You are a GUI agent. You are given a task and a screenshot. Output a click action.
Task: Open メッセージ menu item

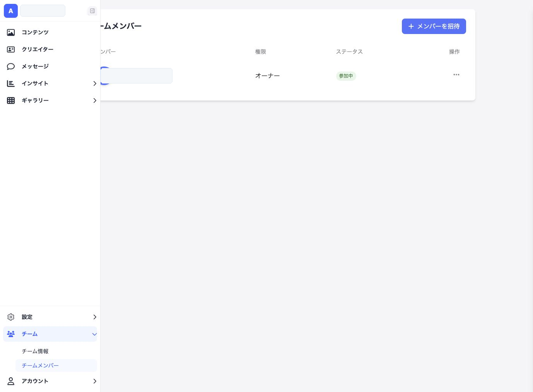(x=50, y=66)
